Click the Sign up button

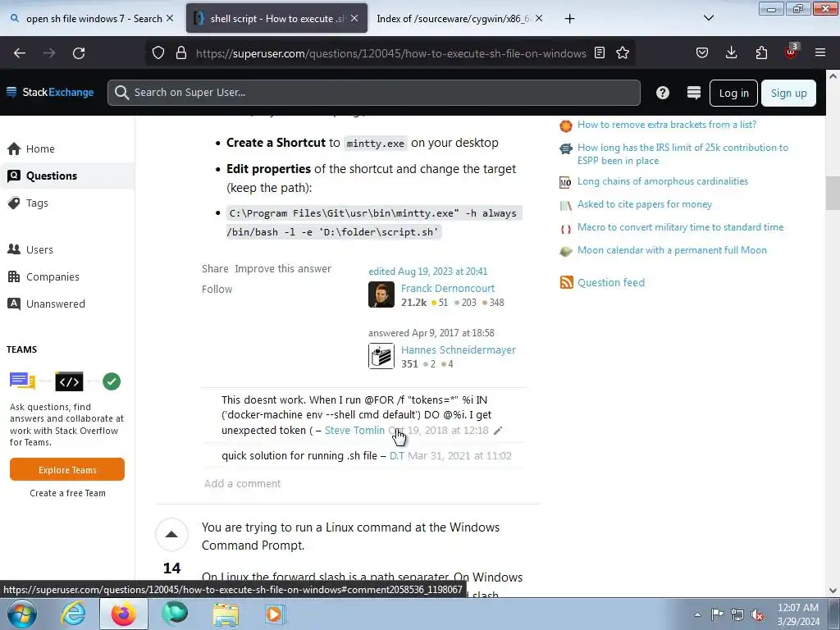(788, 94)
